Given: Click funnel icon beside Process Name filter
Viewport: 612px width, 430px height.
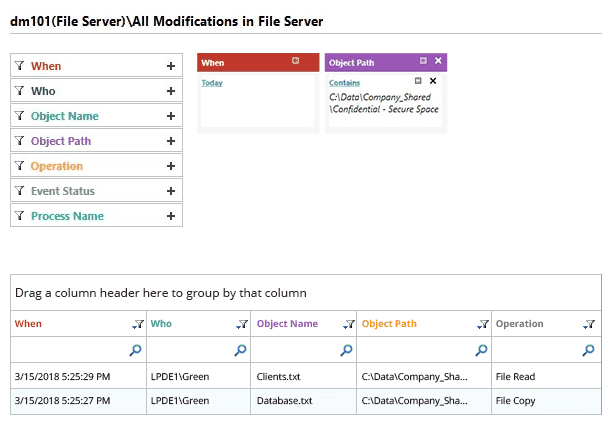Looking at the screenshot, I should pos(19,215).
